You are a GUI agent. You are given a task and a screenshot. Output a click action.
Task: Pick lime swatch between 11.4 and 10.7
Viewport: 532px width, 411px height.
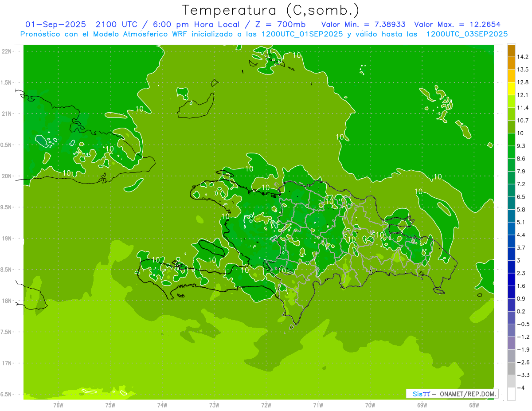tap(511, 114)
